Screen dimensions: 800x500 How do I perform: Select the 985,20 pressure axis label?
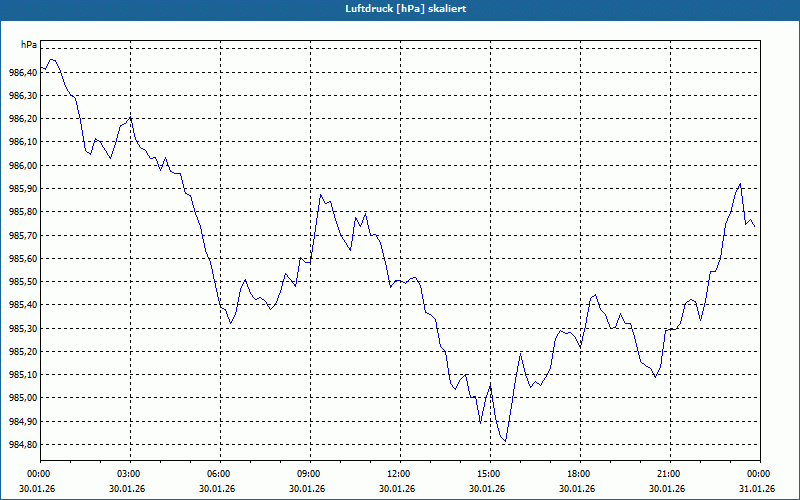[23, 352]
